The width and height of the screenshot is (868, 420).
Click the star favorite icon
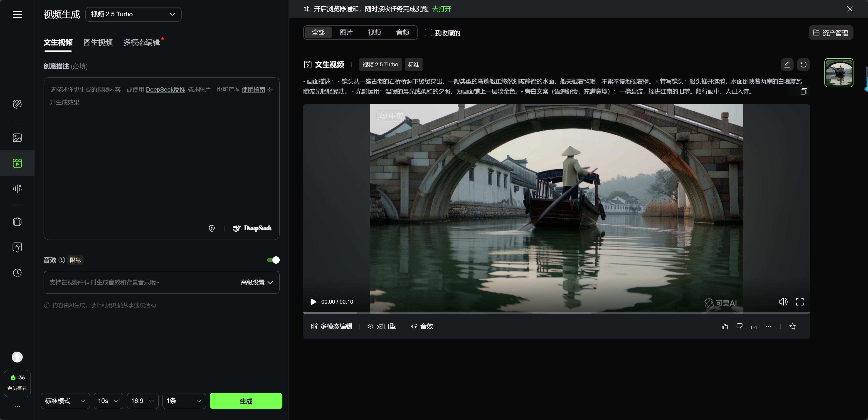click(x=792, y=326)
